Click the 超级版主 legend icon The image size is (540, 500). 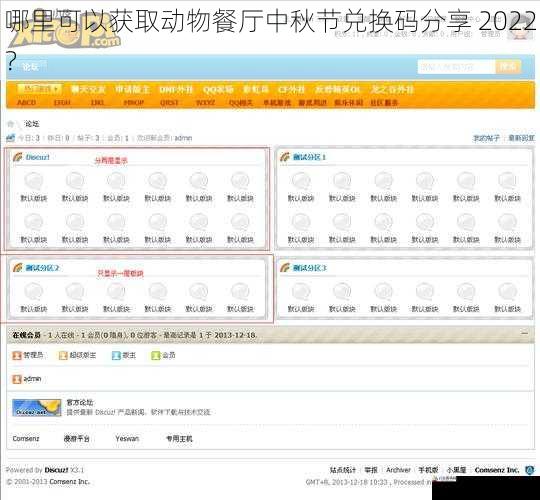coord(63,355)
